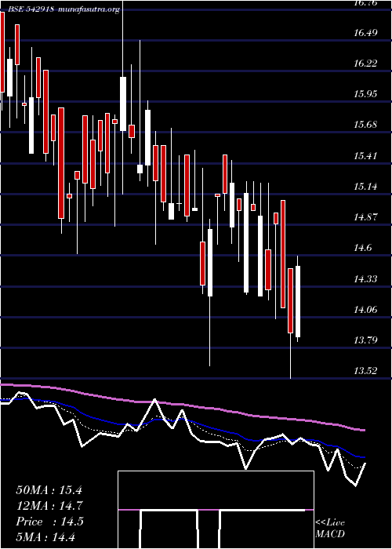Click the 15.95 price axis label

tap(365, 94)
